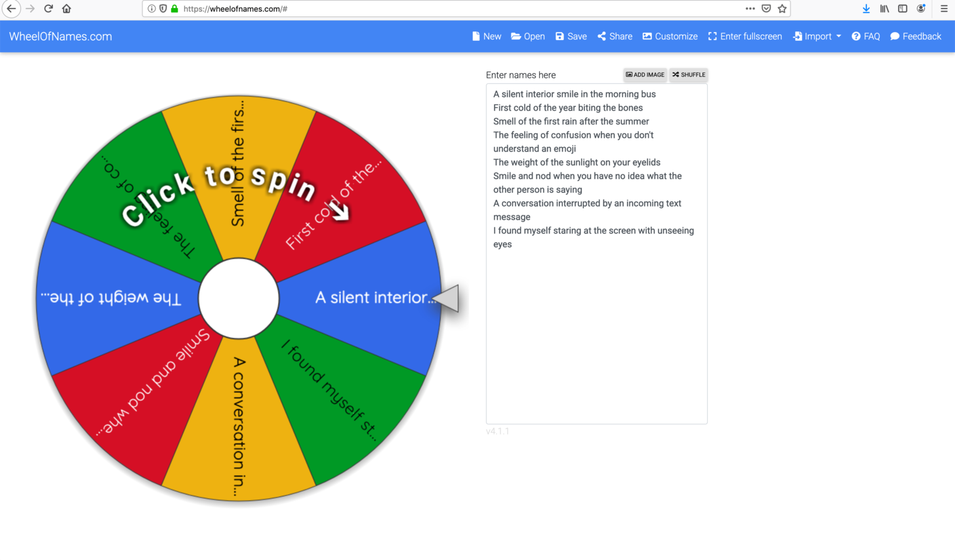Create a New wheel
Viewport: 955px width, 560px height.
click(x=486, y=36)
